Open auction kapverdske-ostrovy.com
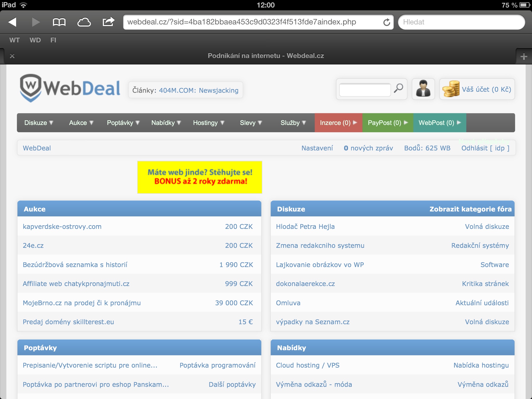 pos(62,227)
